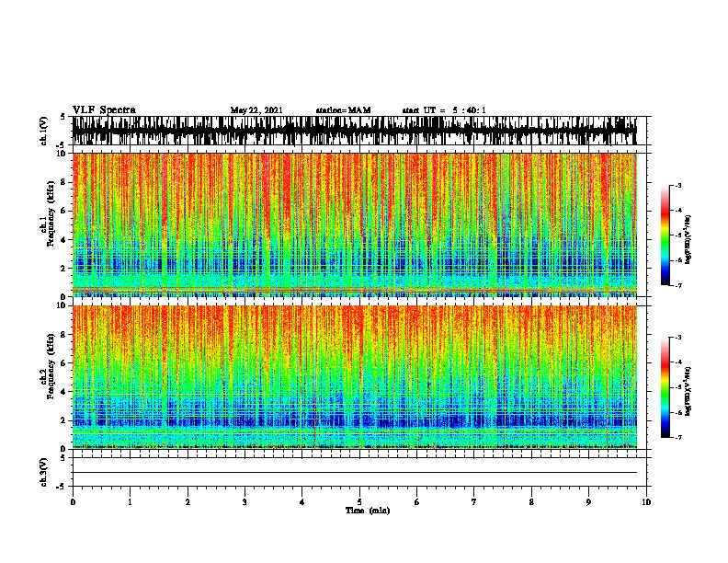
Task: Click the "-7" tick on ch.2 colorbar
Action: click(x=678, y=438)
